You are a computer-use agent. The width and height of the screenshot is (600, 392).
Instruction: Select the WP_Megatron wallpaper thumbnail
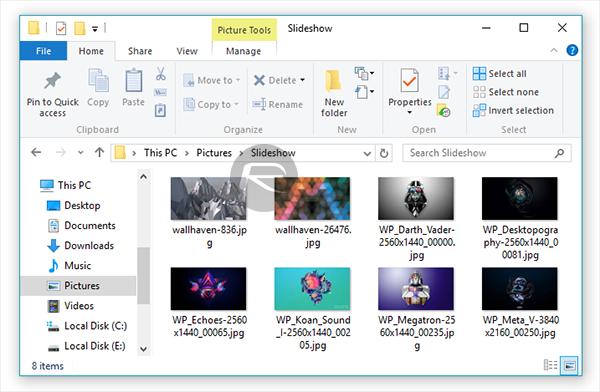pyautogui.click(x=416, y=289)
